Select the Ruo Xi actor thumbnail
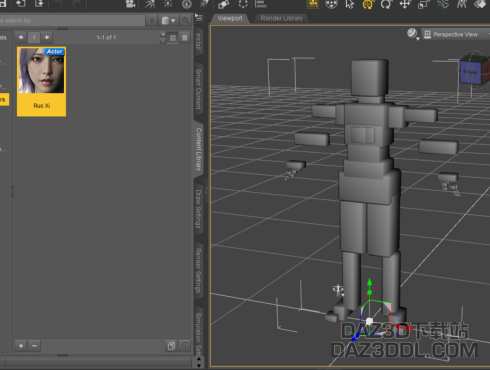This screenshot has height=370, width=490. (x=41, y=82)
